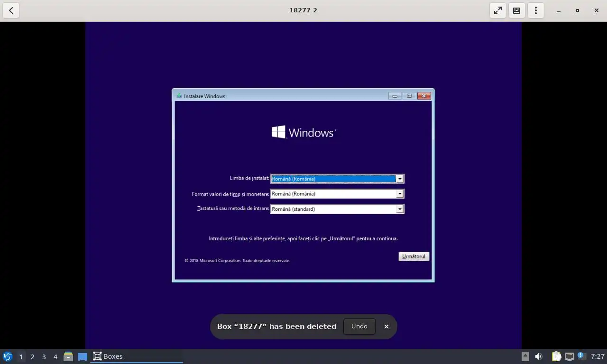The height and width of the screenshot is (364, 607).
Task: Switch to workspace 2
Action: [x=32, y=356]
